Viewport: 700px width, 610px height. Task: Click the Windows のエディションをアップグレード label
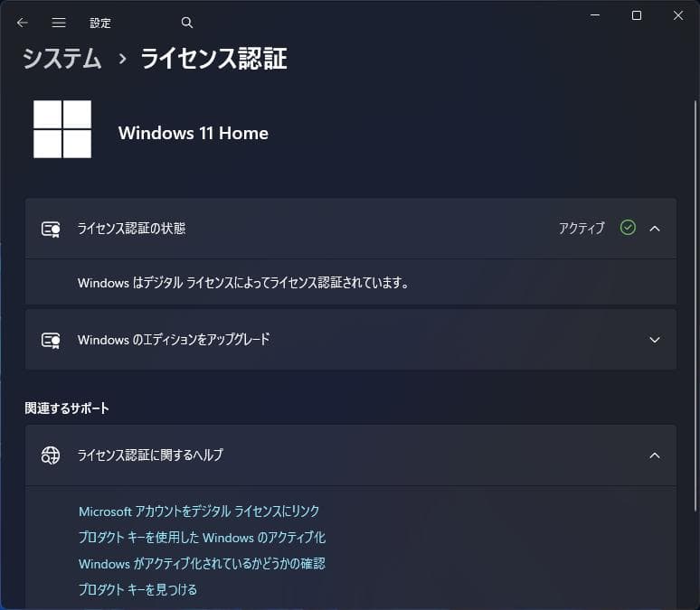click(174, 340)
